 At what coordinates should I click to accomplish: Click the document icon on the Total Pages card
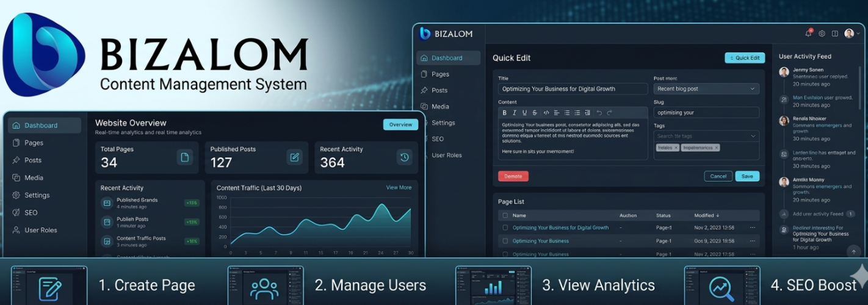click(x=185, y=157)
